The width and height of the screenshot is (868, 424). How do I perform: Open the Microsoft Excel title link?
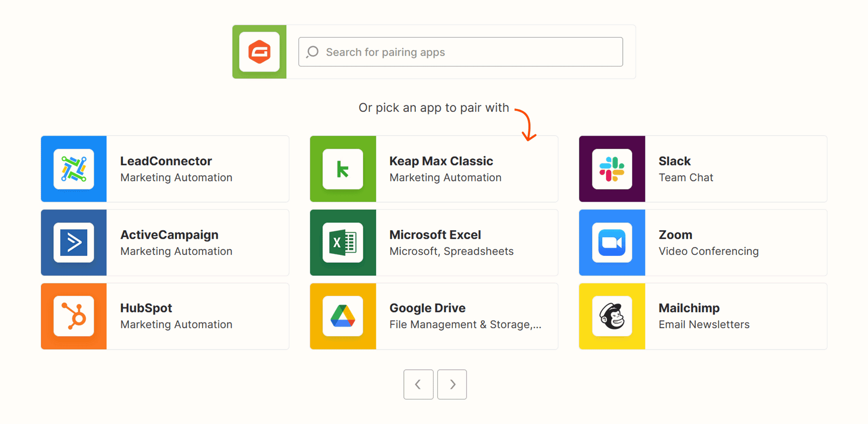pyautogui.click(x=435, y=235)
